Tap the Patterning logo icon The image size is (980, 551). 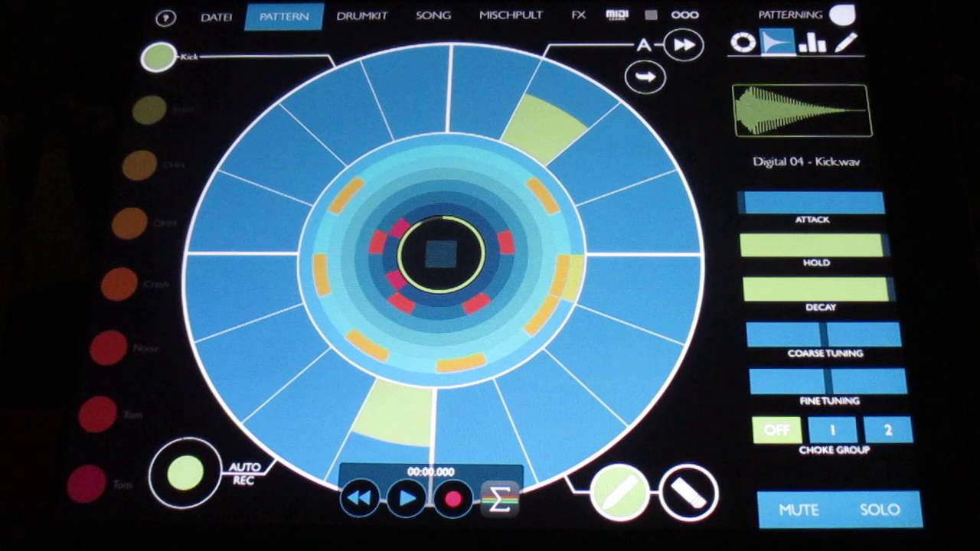(842, 15)
